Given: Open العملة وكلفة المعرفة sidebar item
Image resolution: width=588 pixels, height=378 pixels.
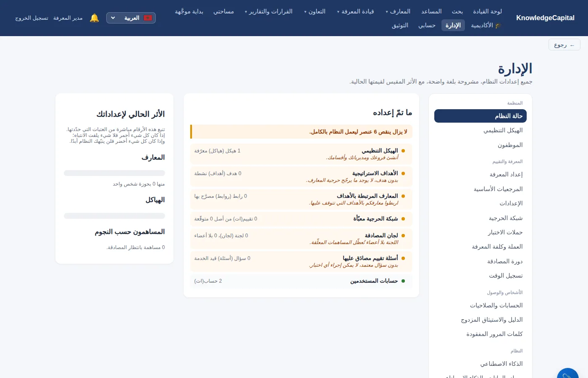Looking at the screenshot, I should tap(480, 247).
